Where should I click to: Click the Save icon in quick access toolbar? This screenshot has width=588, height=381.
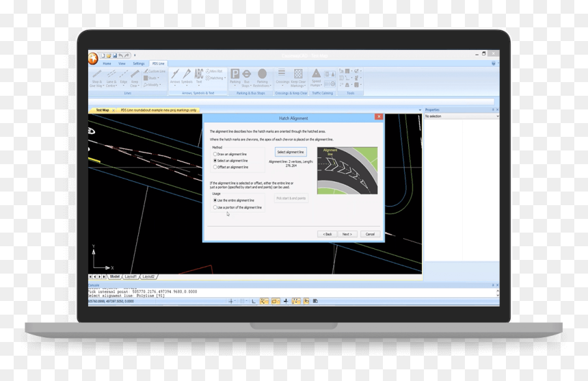click(115, 55)
